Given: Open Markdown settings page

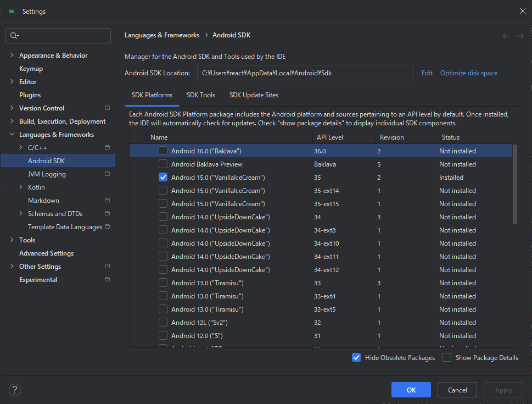Looking at the screenshot, I should click(x=43, y=201).
